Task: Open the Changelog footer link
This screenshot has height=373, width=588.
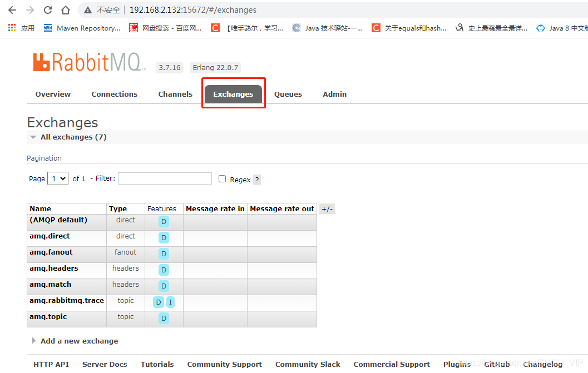Action: pos(542,364)
